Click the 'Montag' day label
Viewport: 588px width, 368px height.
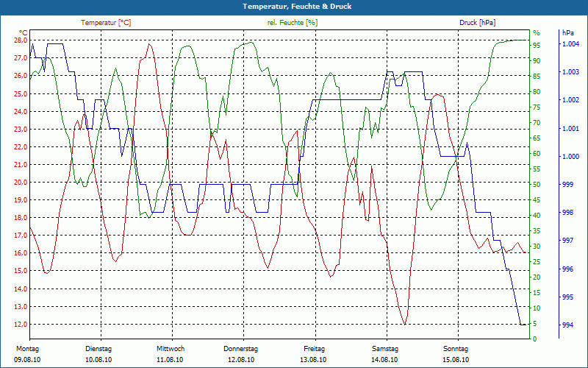[28, 349]
